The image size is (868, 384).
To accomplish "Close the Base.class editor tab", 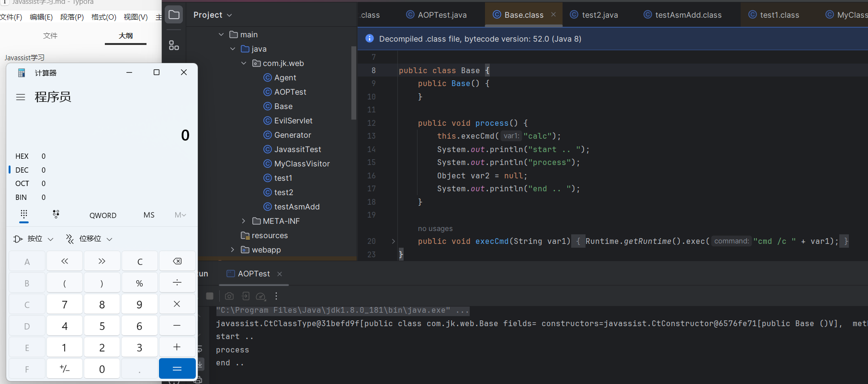I will tap(553, 14).
